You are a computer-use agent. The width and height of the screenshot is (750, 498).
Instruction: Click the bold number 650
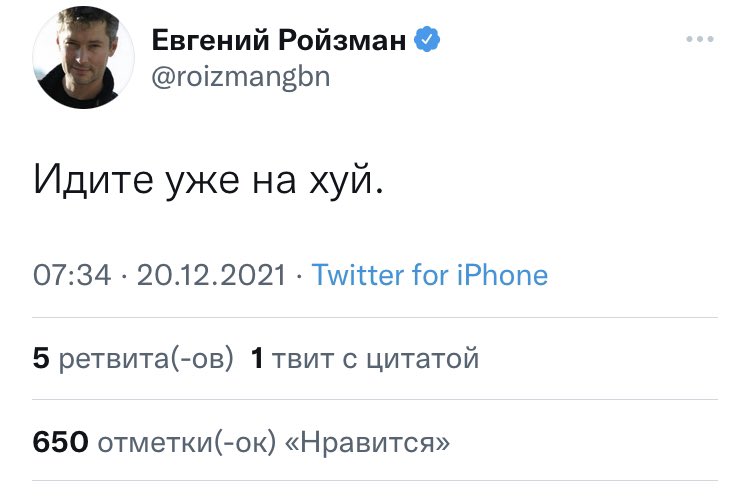(61, 442)
